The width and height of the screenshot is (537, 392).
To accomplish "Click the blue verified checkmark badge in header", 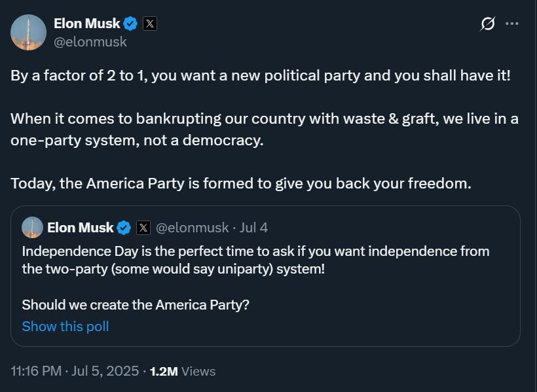I will click(x=130, y=24).
